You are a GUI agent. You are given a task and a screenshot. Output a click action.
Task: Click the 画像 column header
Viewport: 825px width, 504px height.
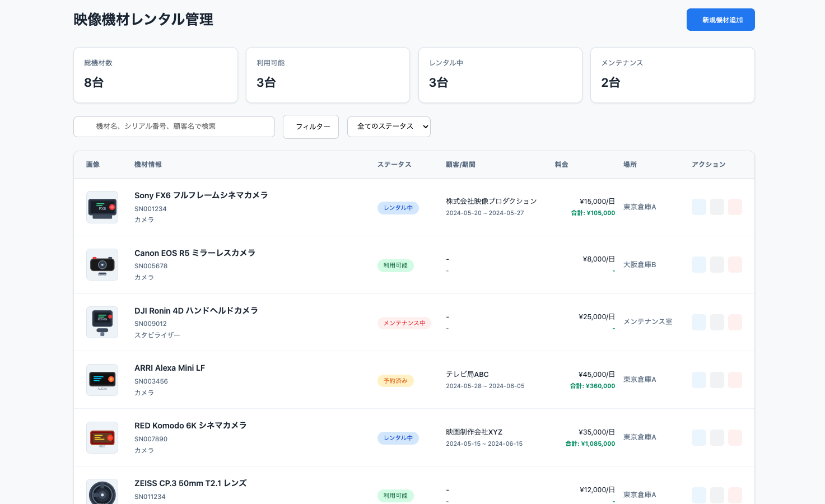(93, 165)
